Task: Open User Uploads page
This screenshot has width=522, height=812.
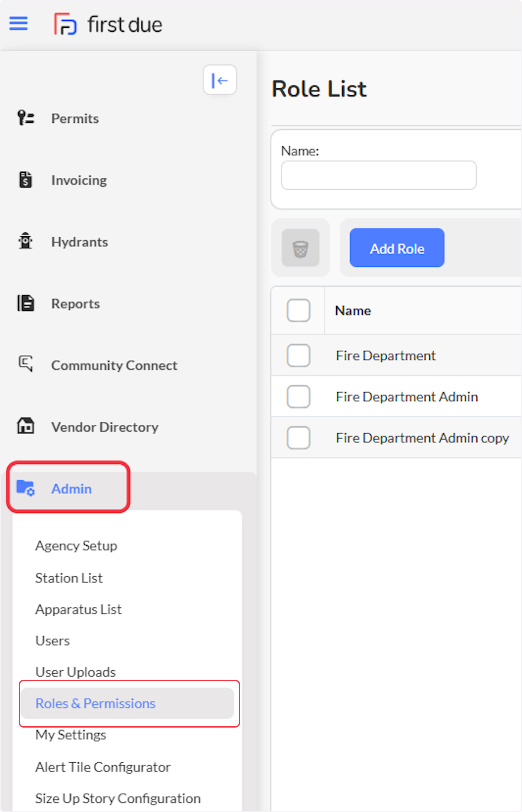Action: [75, 672]
